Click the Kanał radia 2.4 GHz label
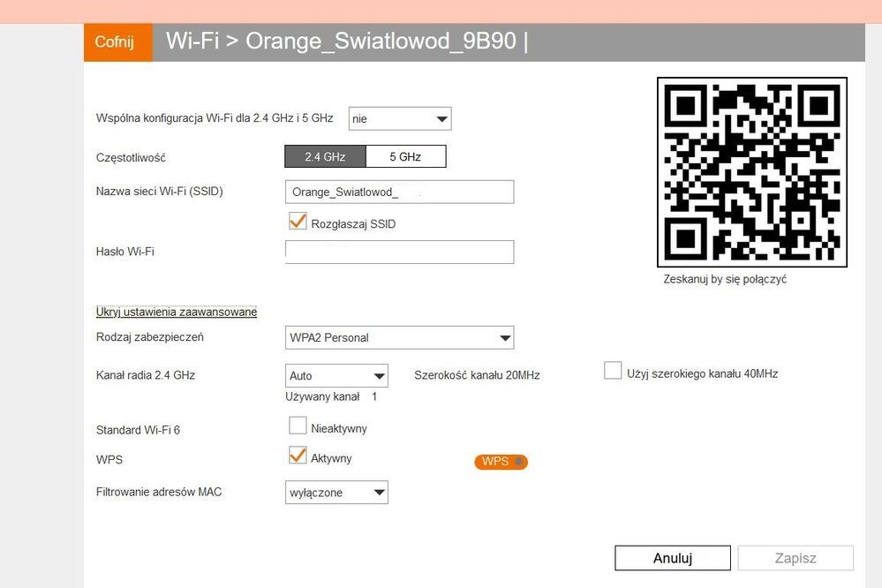Image resolution: width=882 pixels, height=588 pixels. 146,375
